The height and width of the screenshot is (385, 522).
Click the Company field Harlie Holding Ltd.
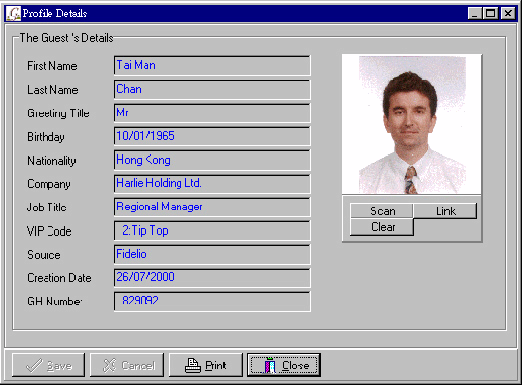(x=212, y=183)
